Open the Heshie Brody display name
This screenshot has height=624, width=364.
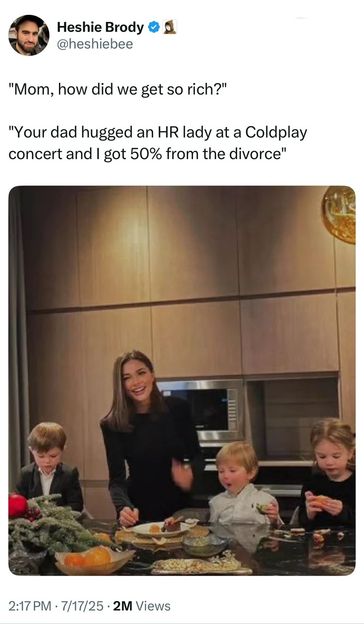tap(101, 28)
